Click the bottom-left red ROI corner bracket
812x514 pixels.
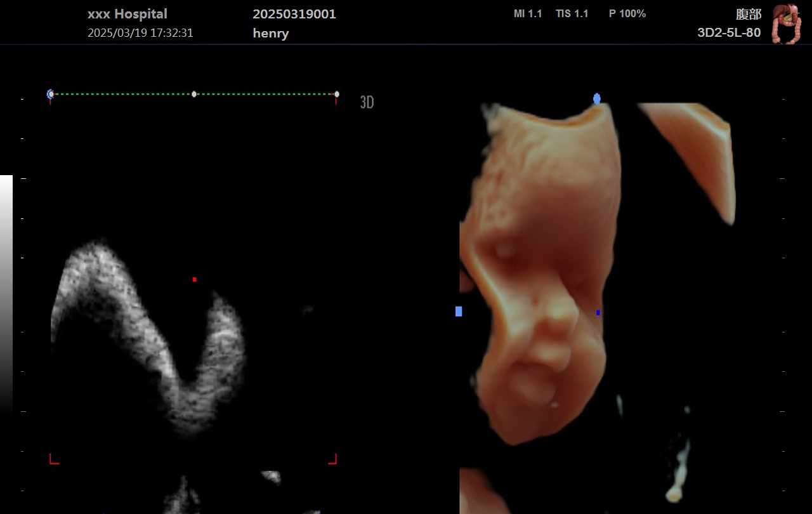(x=53, y=458)
